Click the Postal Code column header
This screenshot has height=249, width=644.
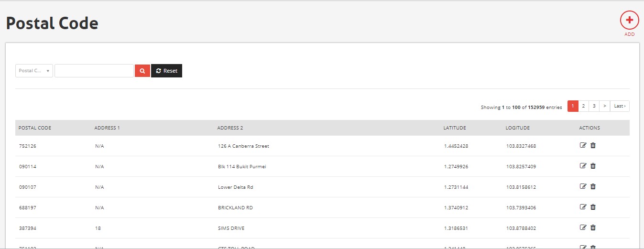(35, 128)
